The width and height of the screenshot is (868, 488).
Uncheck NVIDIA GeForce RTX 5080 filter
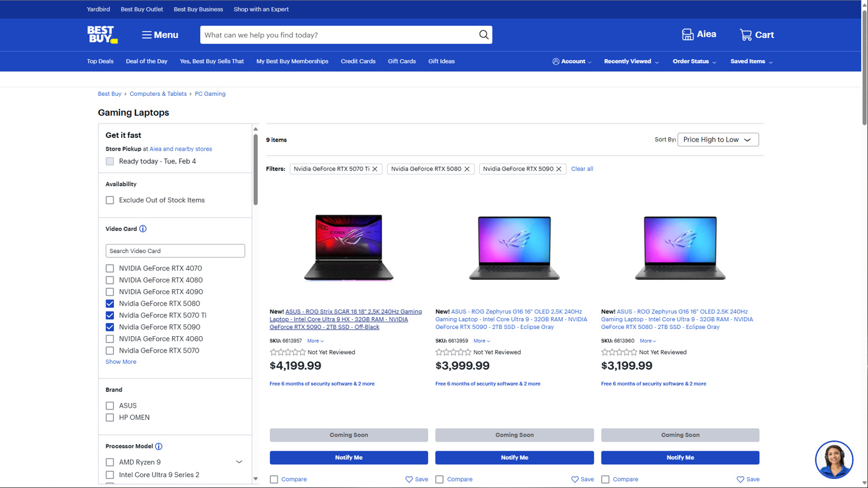coord(110,304)
